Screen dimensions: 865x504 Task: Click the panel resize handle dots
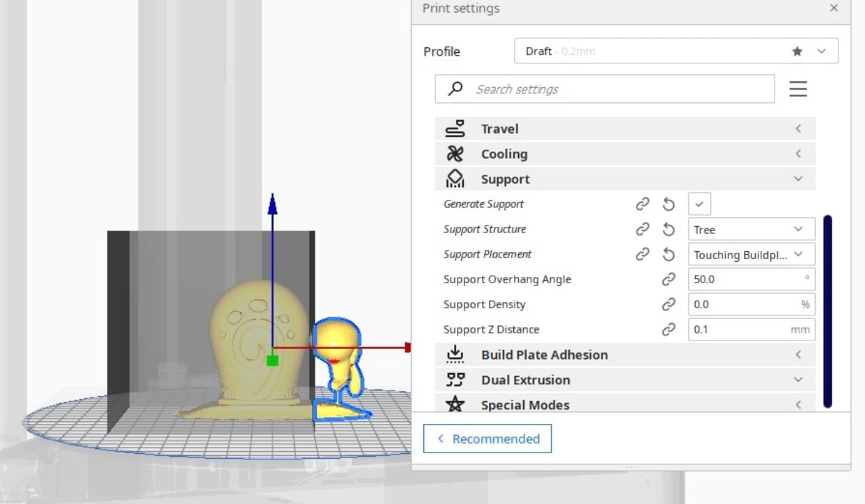tap(631, 467)
